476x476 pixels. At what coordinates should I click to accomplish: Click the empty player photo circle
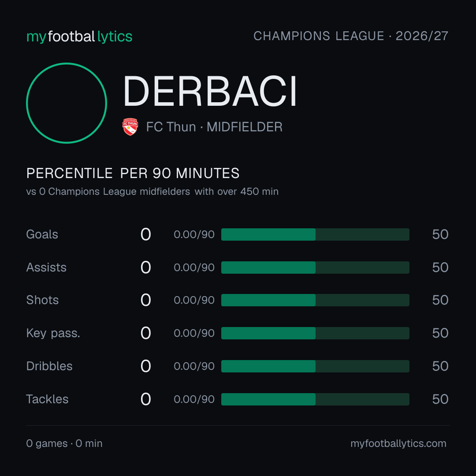[67, 103]
